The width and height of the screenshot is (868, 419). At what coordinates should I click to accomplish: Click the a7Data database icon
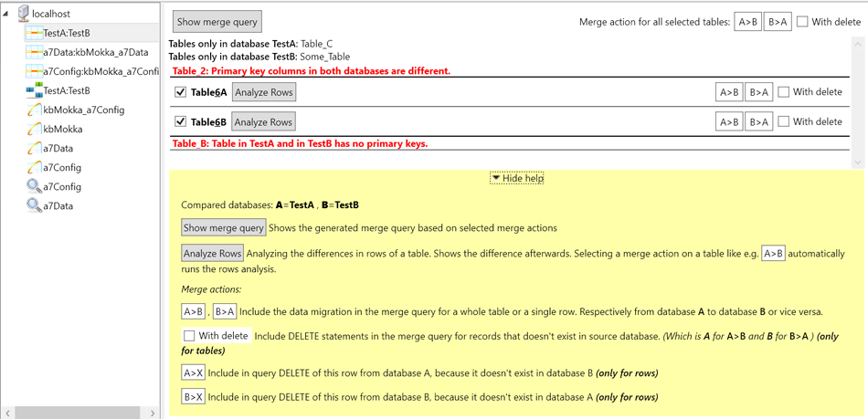[34, 149]
